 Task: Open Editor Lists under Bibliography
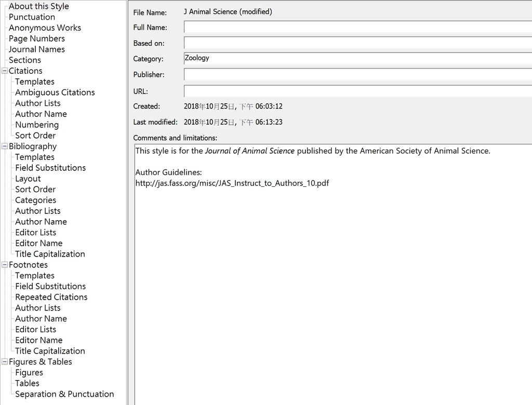coord(36,233)
